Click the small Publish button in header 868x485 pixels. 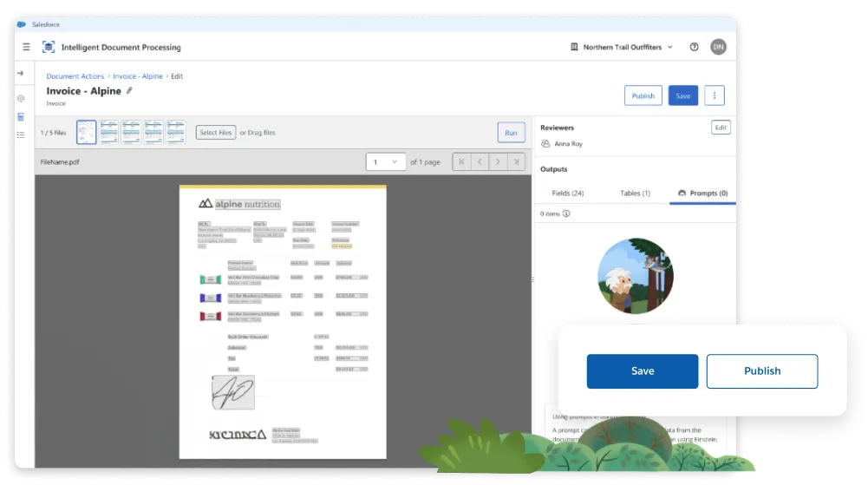coord(643,95)
